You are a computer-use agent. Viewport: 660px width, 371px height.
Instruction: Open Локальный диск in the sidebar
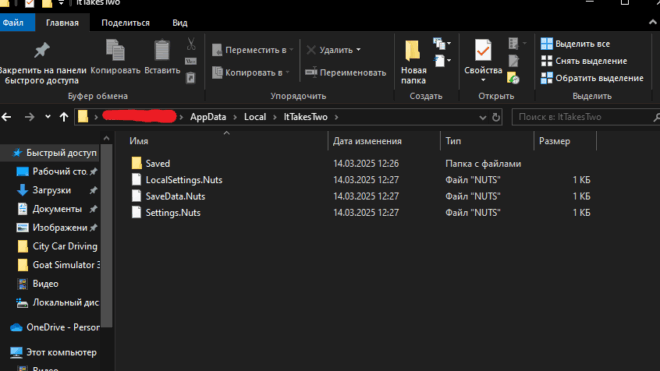(x=57, y=302)
